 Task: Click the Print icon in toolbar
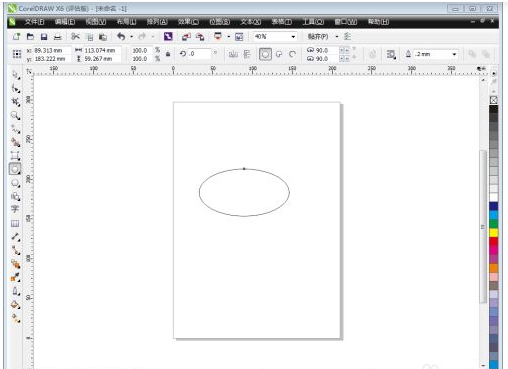point(58,37)
